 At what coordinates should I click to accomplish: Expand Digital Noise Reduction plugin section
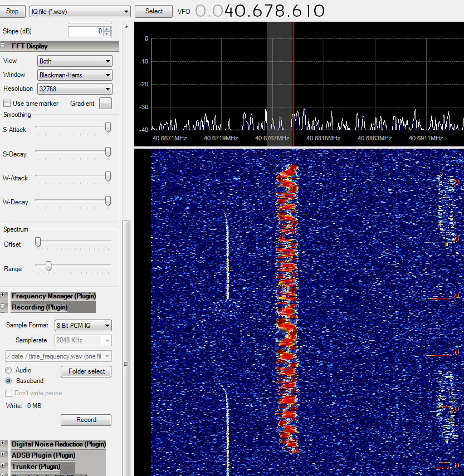click(3, 443)
